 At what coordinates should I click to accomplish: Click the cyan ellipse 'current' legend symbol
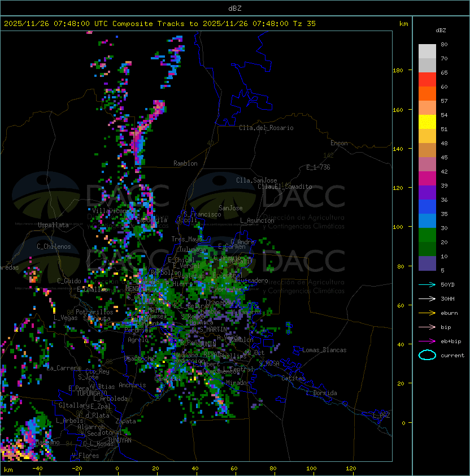coord(427,355)
